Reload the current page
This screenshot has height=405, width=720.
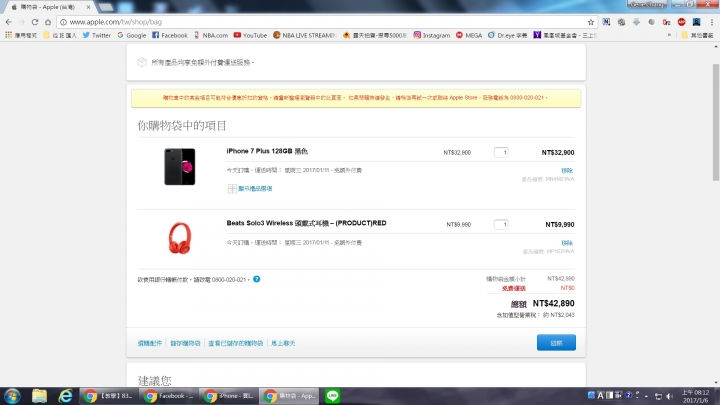tap(35, 22)
